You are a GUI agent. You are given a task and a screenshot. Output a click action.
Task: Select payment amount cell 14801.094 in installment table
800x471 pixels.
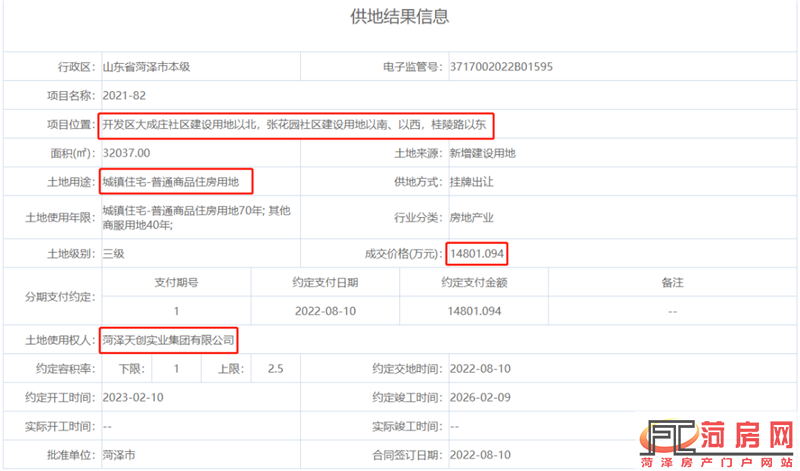(474, 311)
